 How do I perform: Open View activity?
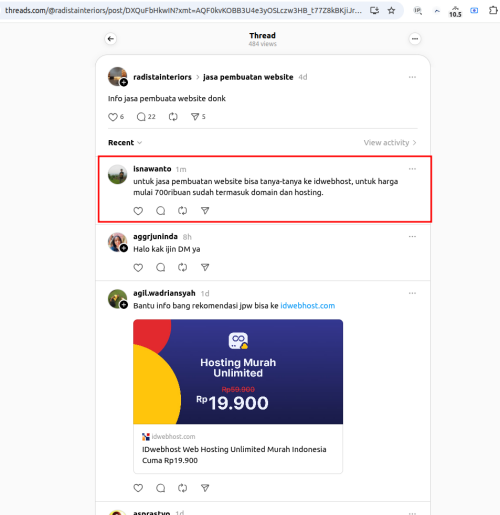390,143
